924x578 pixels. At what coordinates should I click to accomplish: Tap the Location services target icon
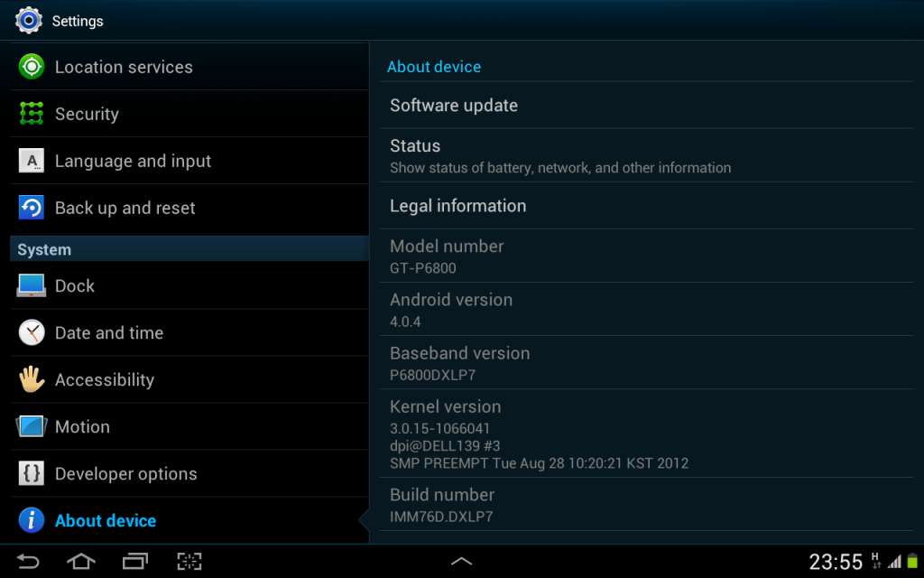pyautogui.click(x=32, y=66)
